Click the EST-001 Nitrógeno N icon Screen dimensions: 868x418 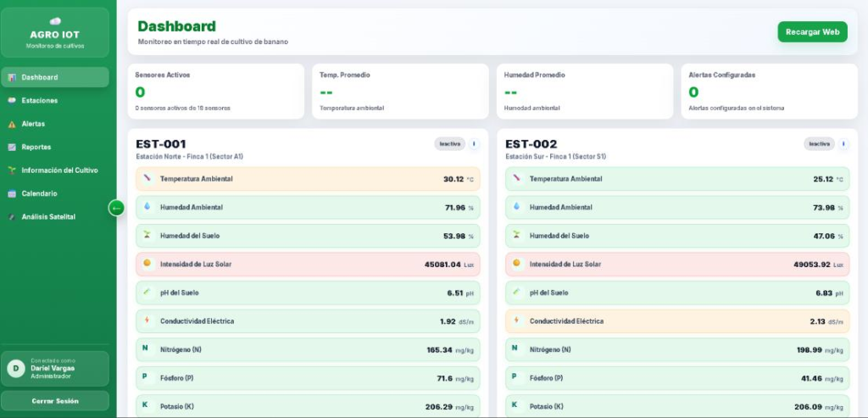click(x=145, y=348)
